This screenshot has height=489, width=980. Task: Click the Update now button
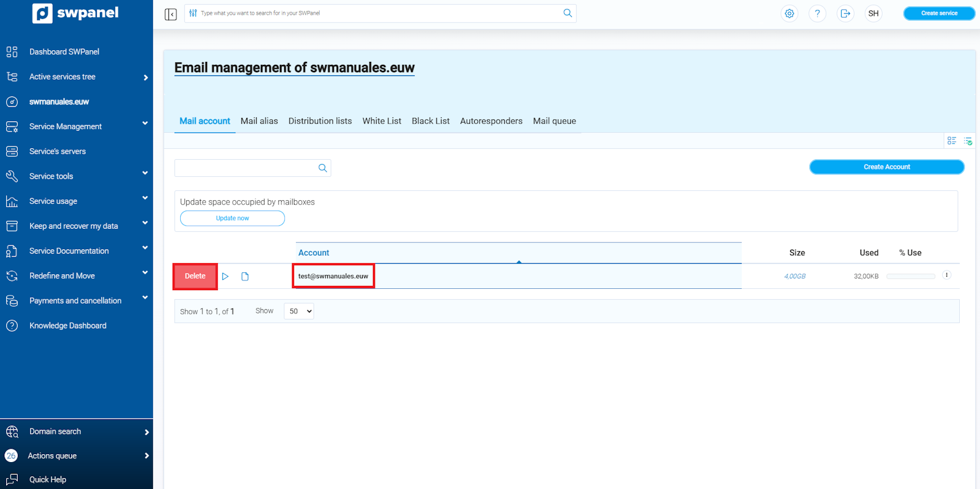(x=232, y=218)
